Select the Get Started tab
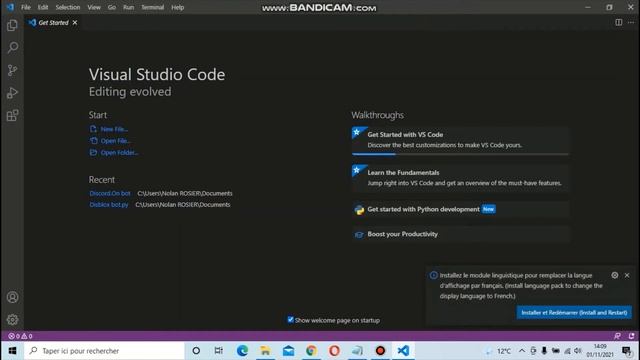 tap(53, 22)
